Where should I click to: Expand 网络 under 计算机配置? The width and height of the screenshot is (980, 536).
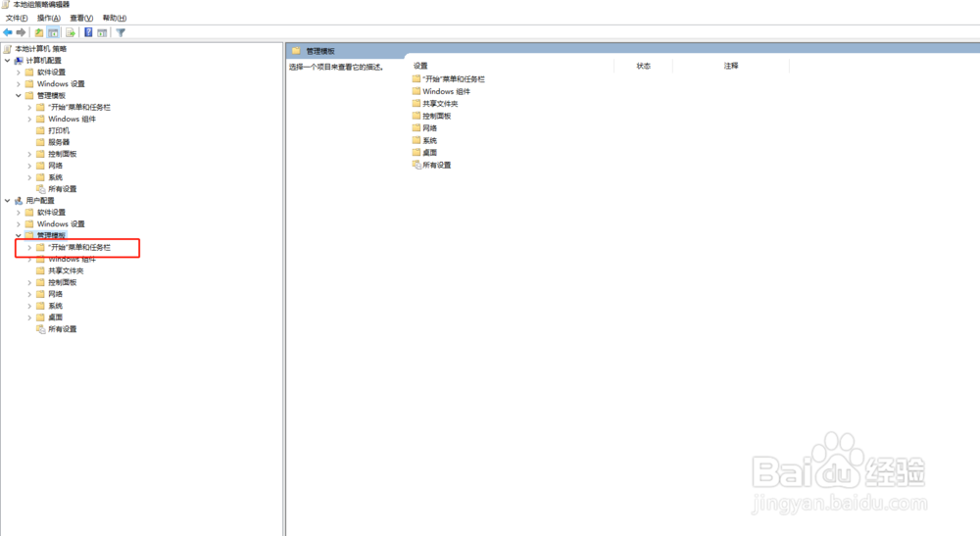coord(29,166)
